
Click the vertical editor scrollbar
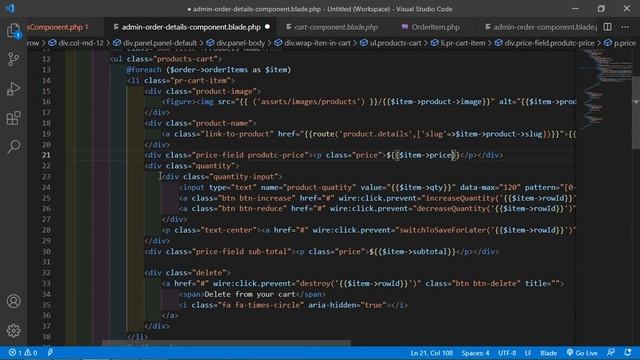click(x=636, y=112)
